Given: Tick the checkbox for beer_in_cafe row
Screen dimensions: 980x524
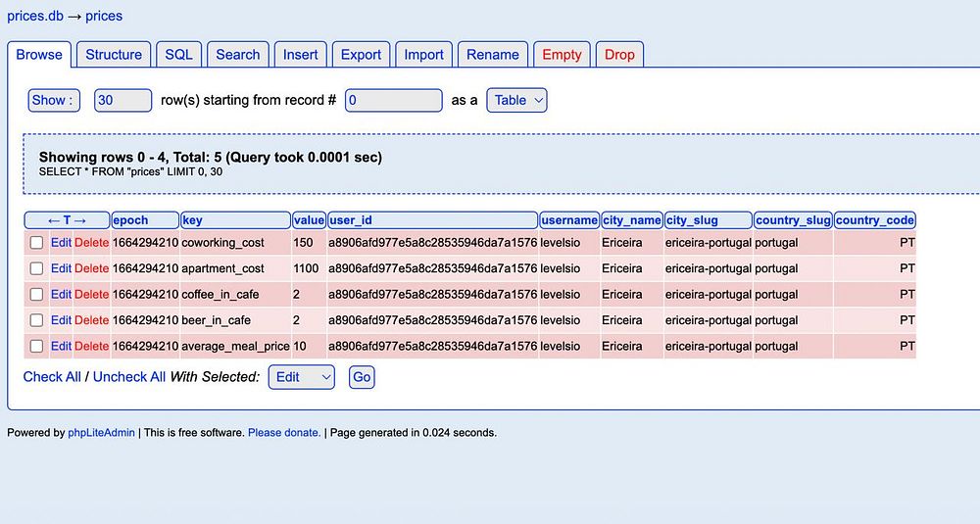Looking at the screenshot, I should click(36, 320).
